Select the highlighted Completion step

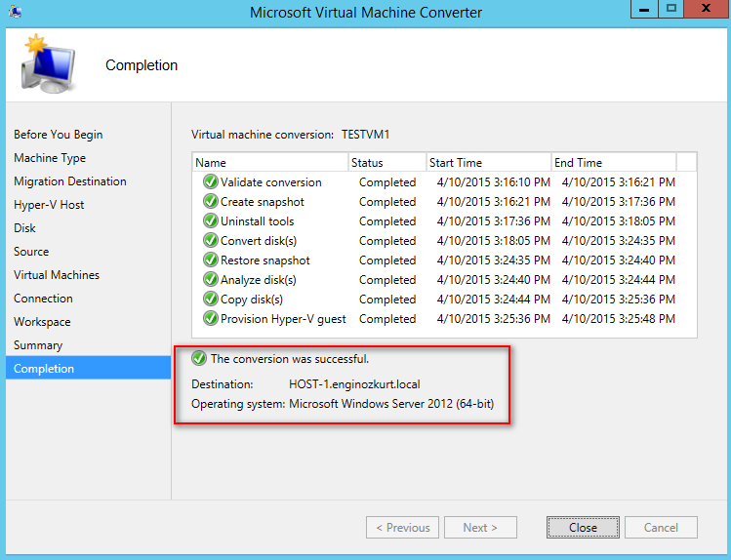point(89,368)
